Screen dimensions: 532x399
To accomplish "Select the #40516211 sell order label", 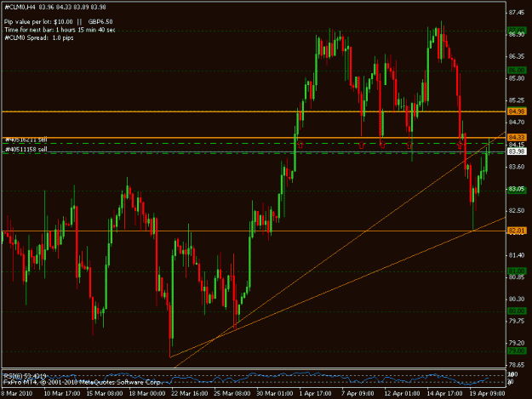I will click(26, 140).
